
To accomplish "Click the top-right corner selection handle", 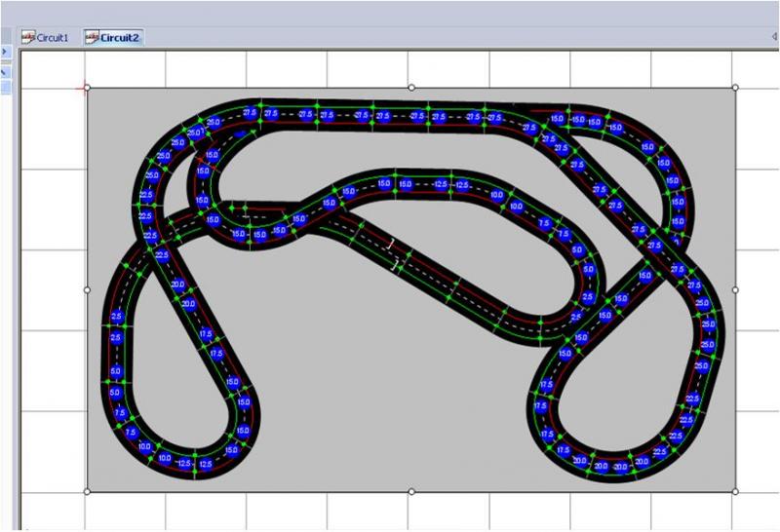I will point(734,88).
